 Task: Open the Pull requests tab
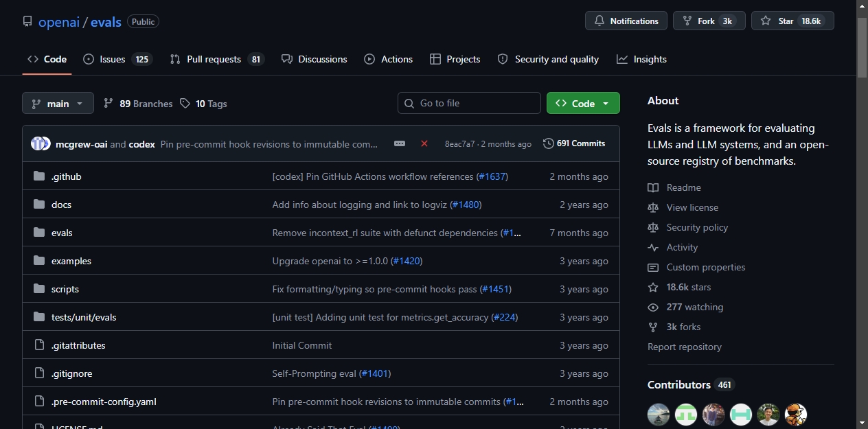click(216, 59)
